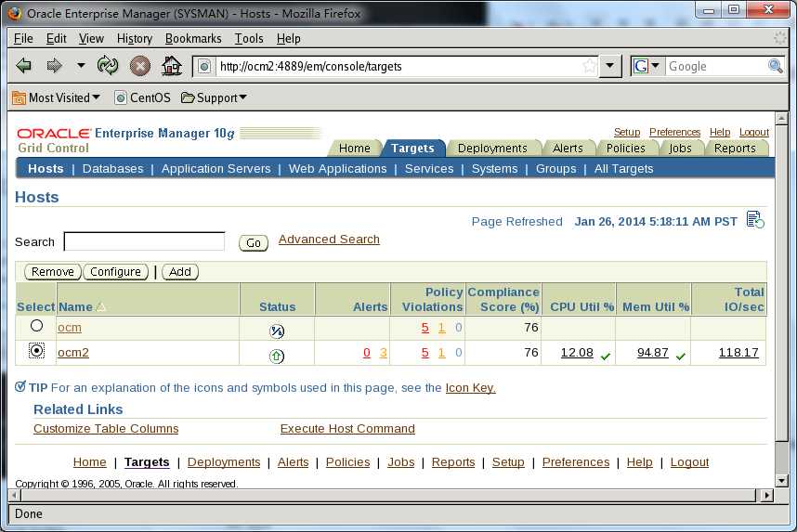This screenshot has width=797, height=532.
Task: Click in Google search box
Action: [x=716, y=67]
